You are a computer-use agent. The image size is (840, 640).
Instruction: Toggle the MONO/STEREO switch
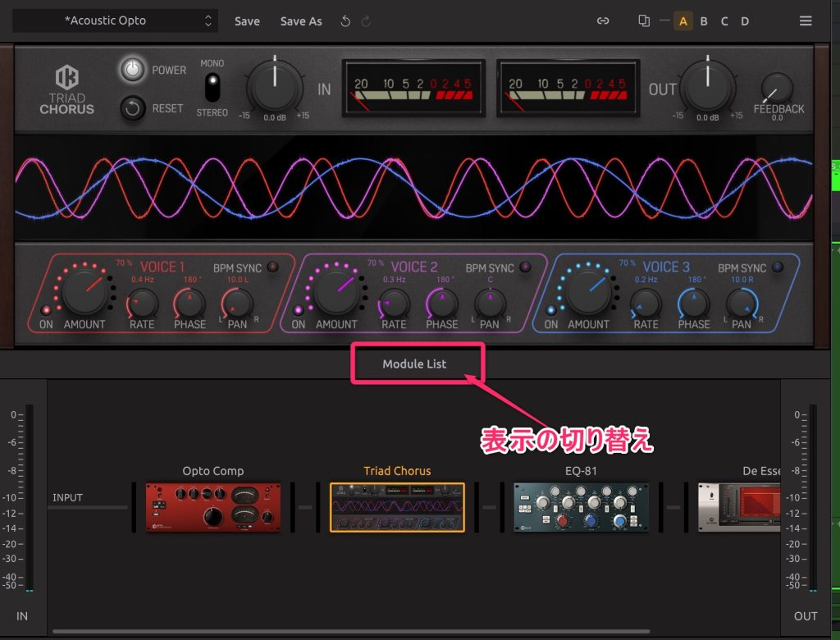point(212,87)
